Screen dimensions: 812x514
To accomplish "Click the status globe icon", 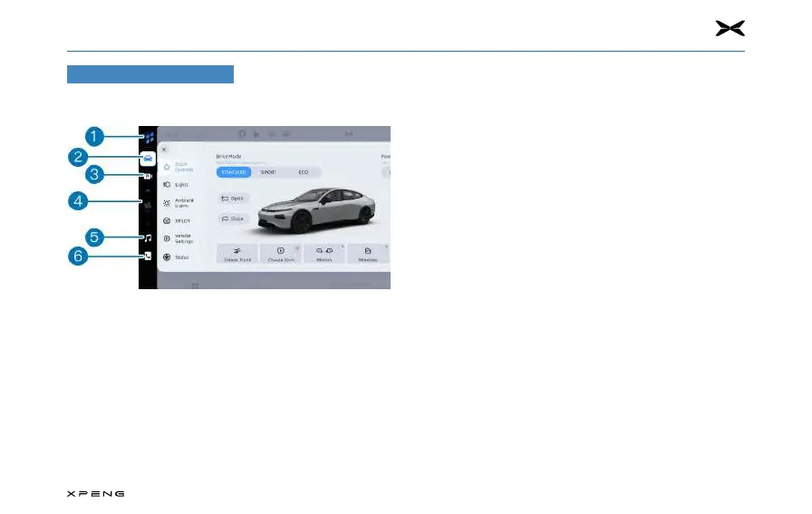I will coord(167,257).
